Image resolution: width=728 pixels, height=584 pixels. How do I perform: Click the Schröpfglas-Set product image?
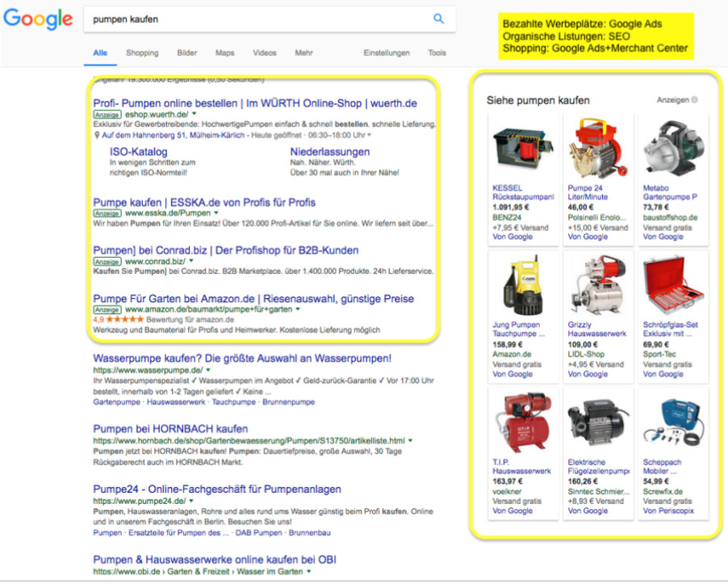coord(673,285)
